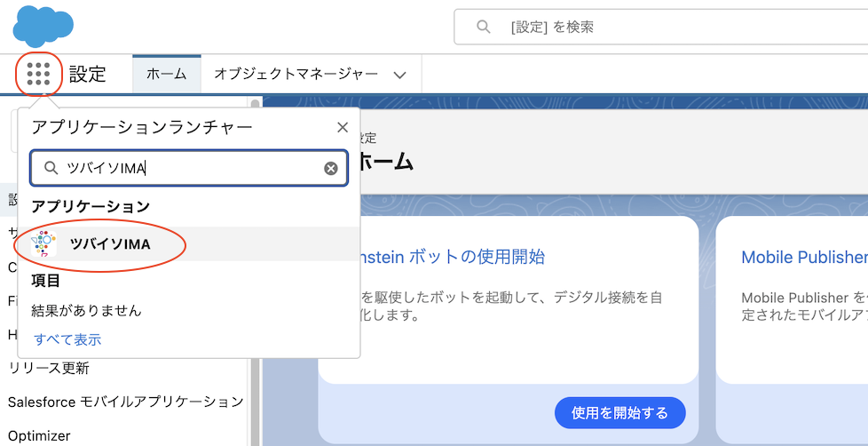Screen dimensions: 868x446
Task: Click the magnifier icon in the setup search
Action: point(484,28)
